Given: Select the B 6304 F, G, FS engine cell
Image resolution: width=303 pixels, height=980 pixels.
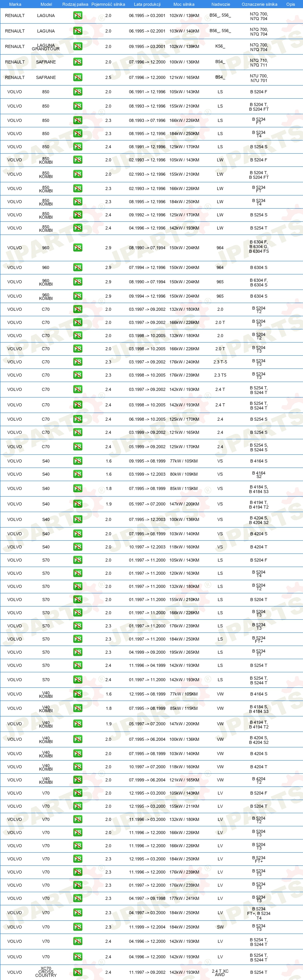Looking at the screenshot, I should pyautogui.click(x=259, y=247).
